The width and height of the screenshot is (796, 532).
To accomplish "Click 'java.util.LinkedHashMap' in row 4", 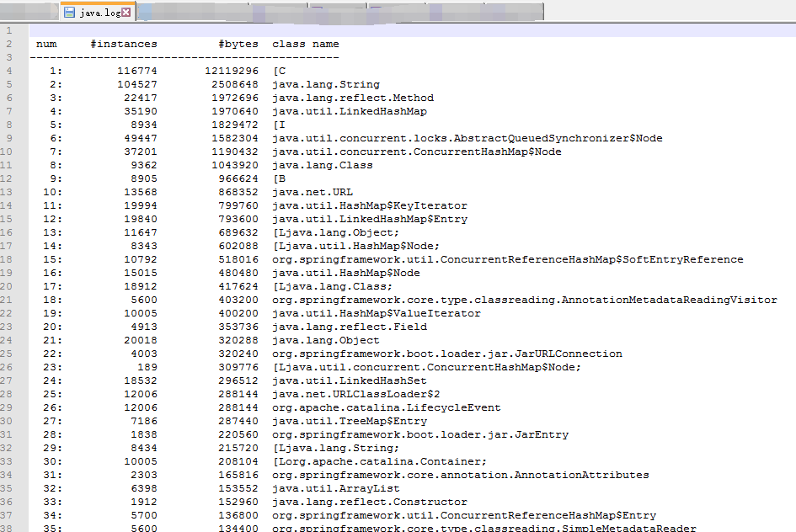I will tap(350, 111).
